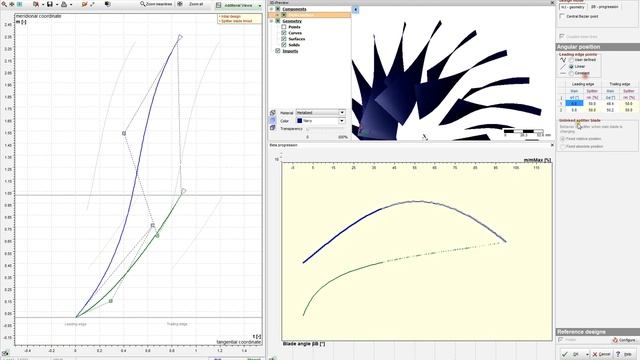Click the Configure button in Reference designs
Viewport: 640px width, 360px height.
pyautogui.click(x=624, y=340)
